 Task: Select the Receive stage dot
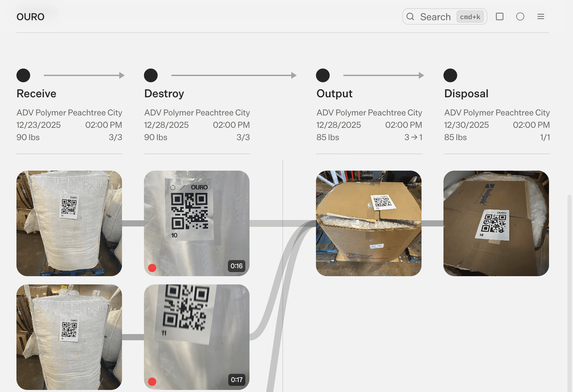(x=23, y=75)
